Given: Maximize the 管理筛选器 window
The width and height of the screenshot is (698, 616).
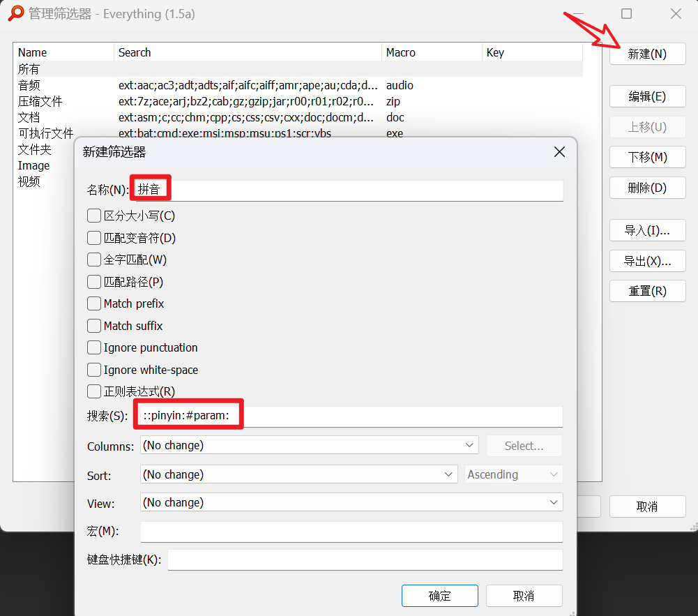Looking at the screenshot, I should (626, 14).
